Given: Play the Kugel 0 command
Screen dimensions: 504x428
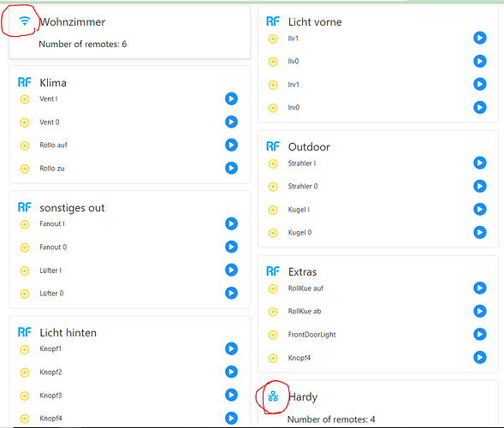Looking at the screenshot, I should coord(480,232).
